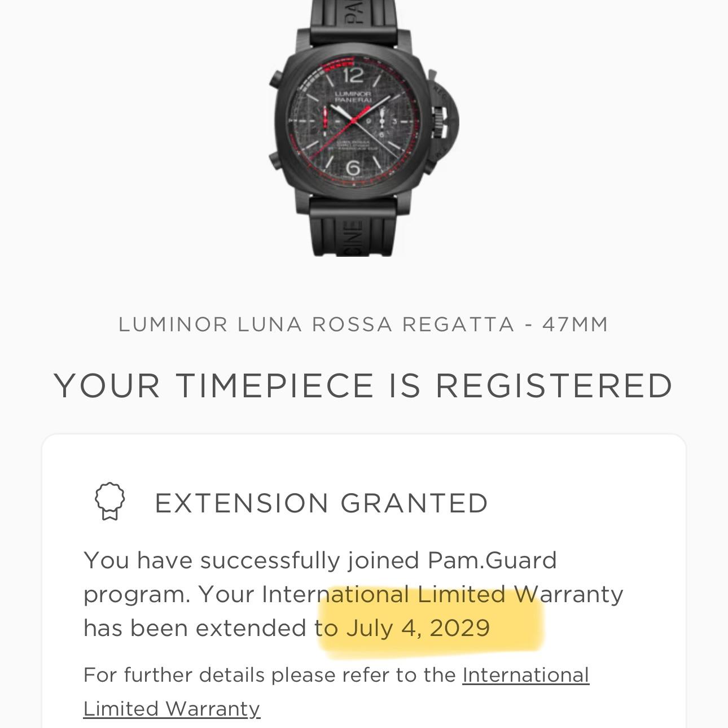Click the YOUR TIMEPIECE IS REGISTERED heading
The image size is (728, 728).
(363, 386)
